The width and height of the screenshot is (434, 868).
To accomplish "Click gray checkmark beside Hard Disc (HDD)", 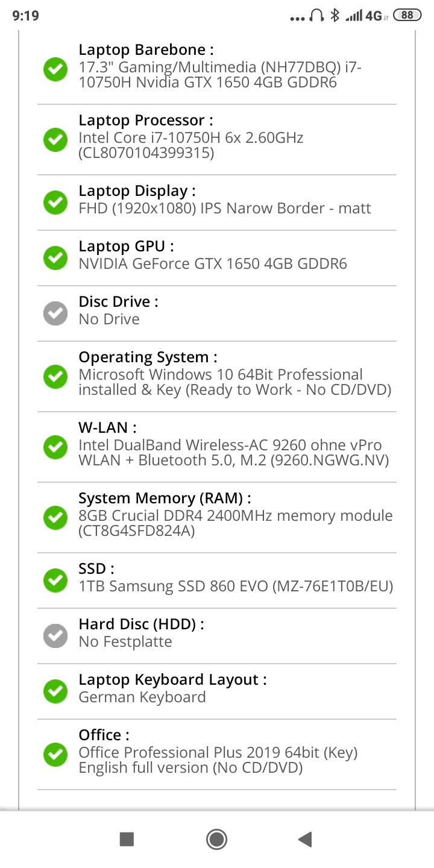I will point(55,636).
